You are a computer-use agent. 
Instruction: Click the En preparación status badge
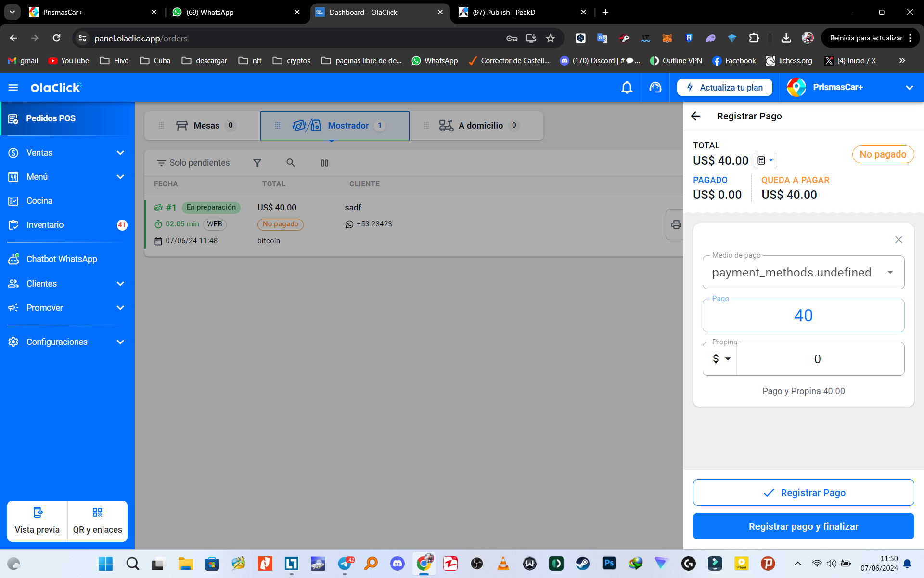tap(211, 208)
